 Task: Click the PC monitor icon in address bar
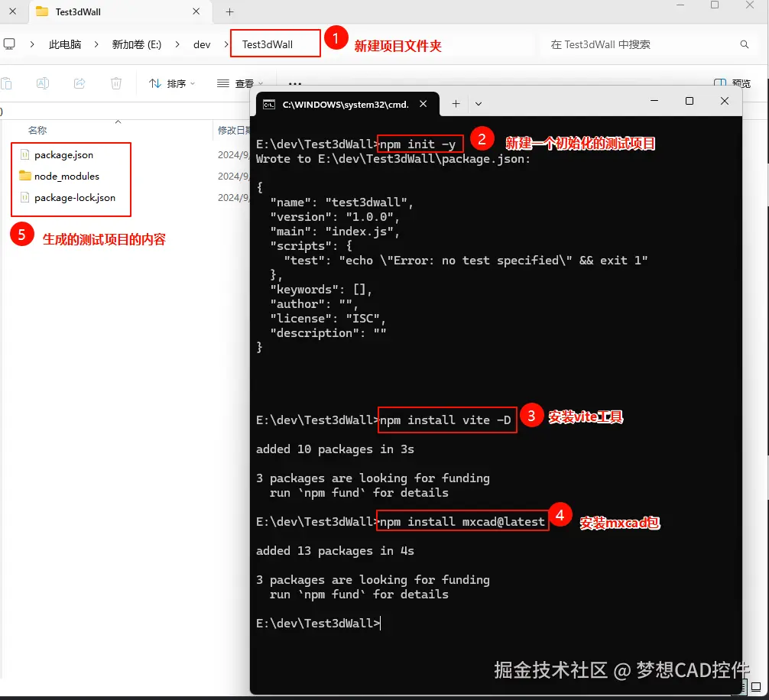(x=9, y=44)
